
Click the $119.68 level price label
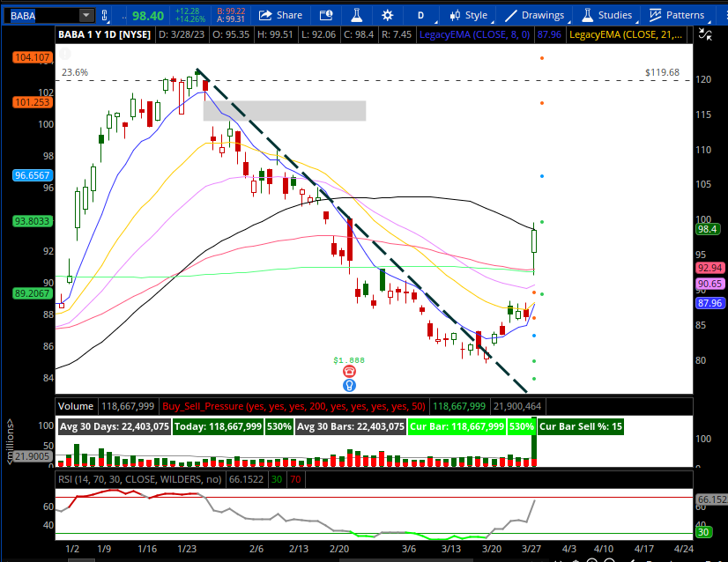[662, 72]
